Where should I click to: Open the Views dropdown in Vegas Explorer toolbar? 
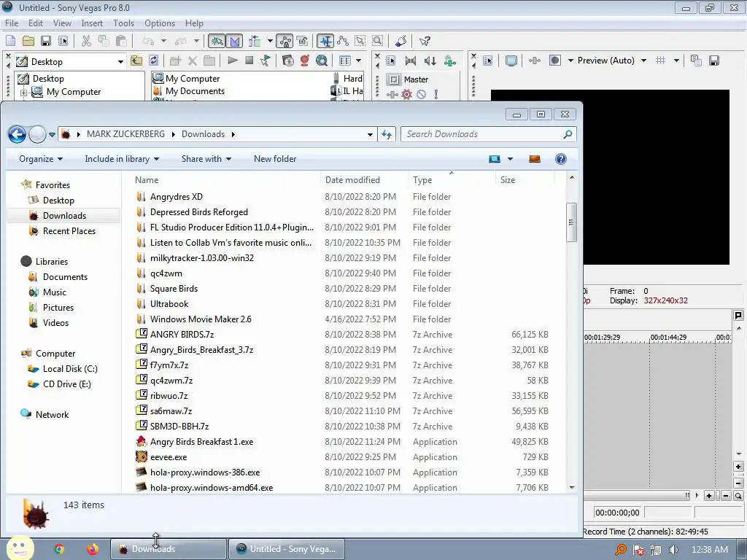tap(359, 61)
